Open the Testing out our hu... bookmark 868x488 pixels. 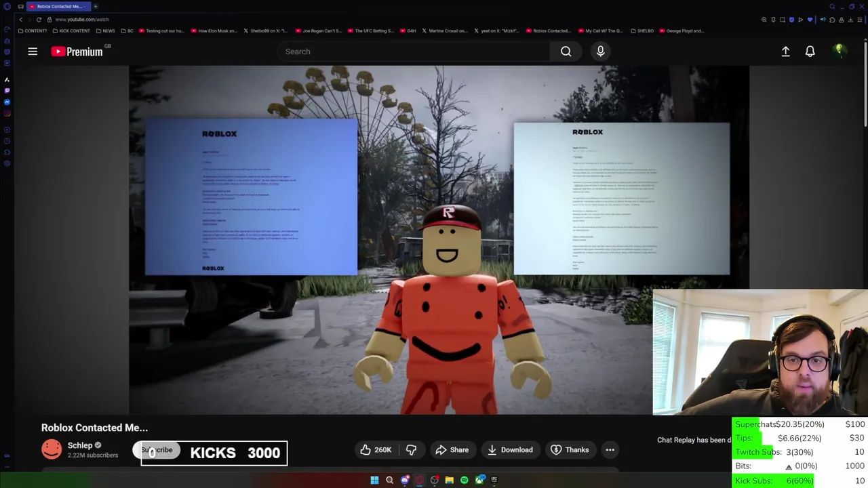point(161,30)
